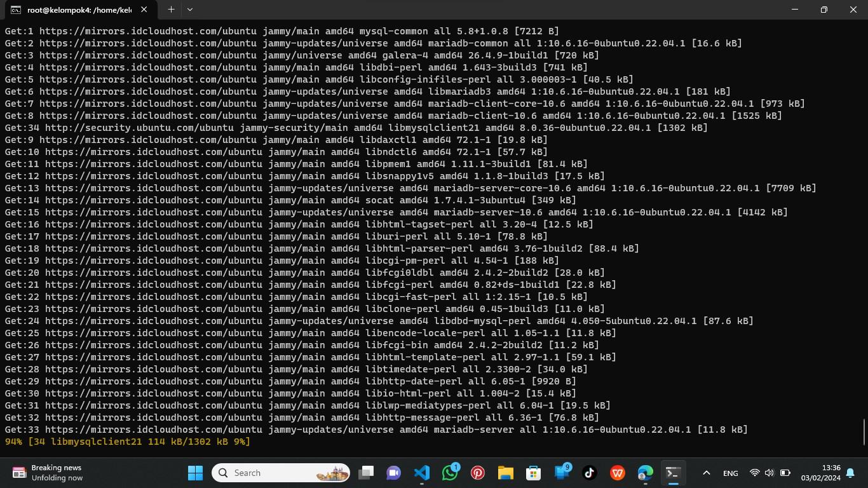
Task: Open Microsoft Edge from the taskbar
Action: [x=646, y=473]
